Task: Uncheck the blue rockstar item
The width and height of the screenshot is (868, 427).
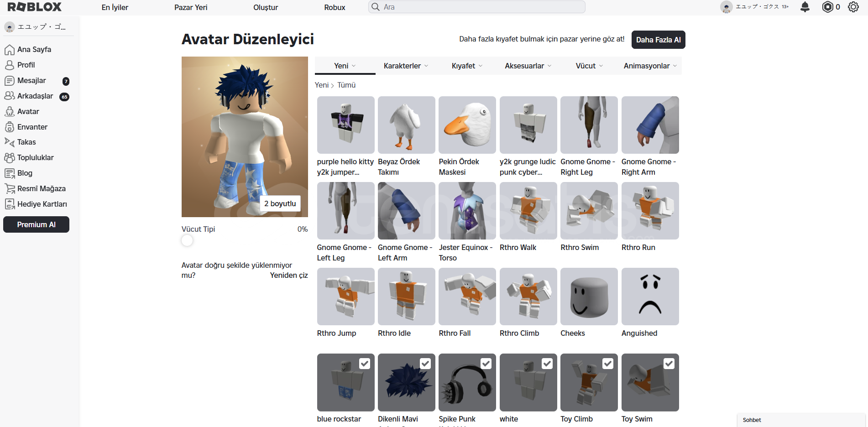Action: point(365,364)
